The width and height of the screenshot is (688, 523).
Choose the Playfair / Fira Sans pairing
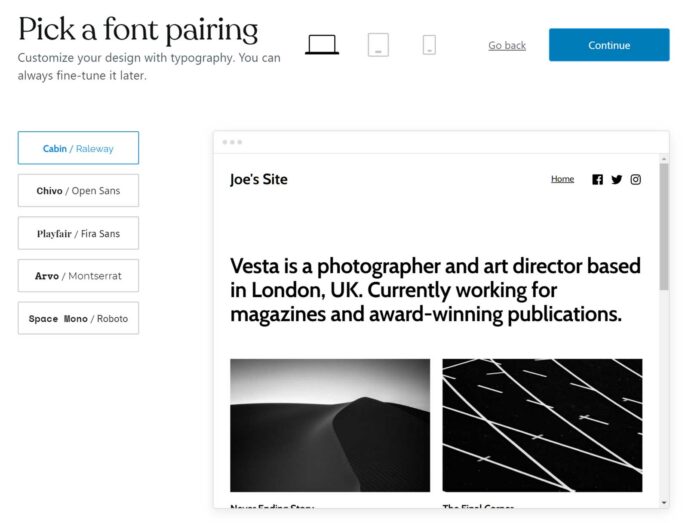point(78,233)
